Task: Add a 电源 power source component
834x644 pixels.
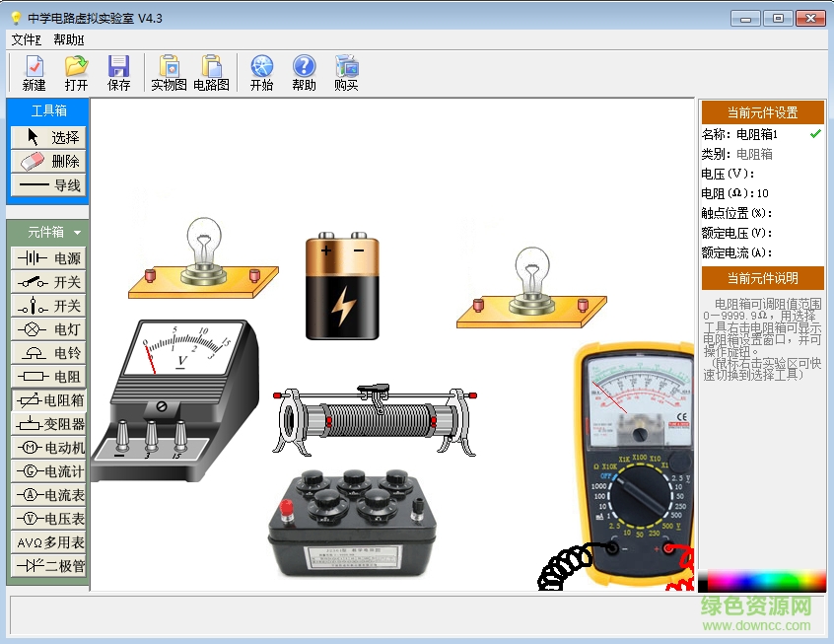Action: 49,258
